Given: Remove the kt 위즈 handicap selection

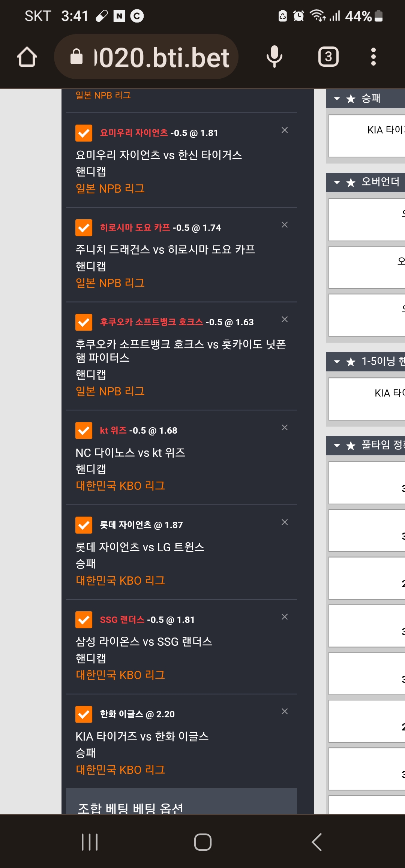Looking at the screenshot, I should click(x=285, y=428).
